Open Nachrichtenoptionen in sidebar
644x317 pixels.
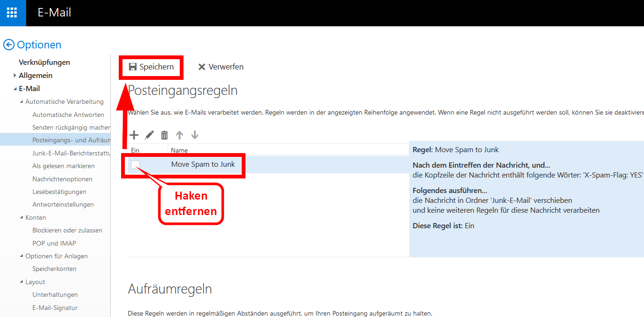(62, 179)
